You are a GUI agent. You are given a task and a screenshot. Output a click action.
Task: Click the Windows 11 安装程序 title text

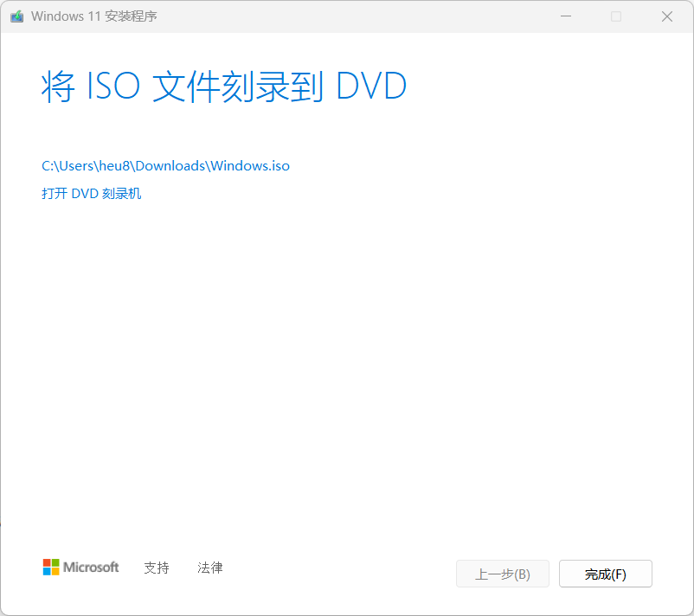tap(93, 16)
